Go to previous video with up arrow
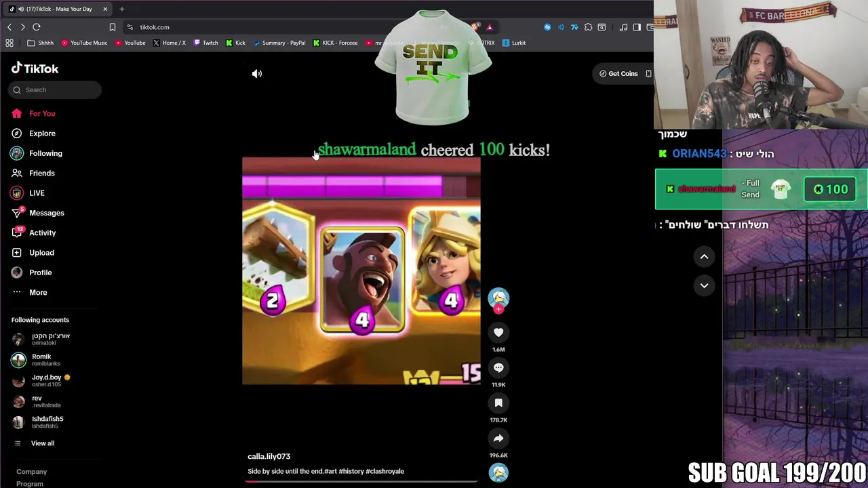868x488 pixels. pos(704,256)
